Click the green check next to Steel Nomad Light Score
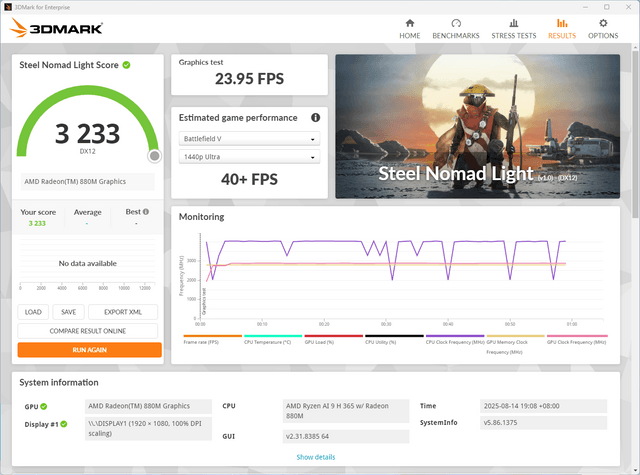Image resolution: width=640 pixels, height=475 pixels. [x=127, y=65]
